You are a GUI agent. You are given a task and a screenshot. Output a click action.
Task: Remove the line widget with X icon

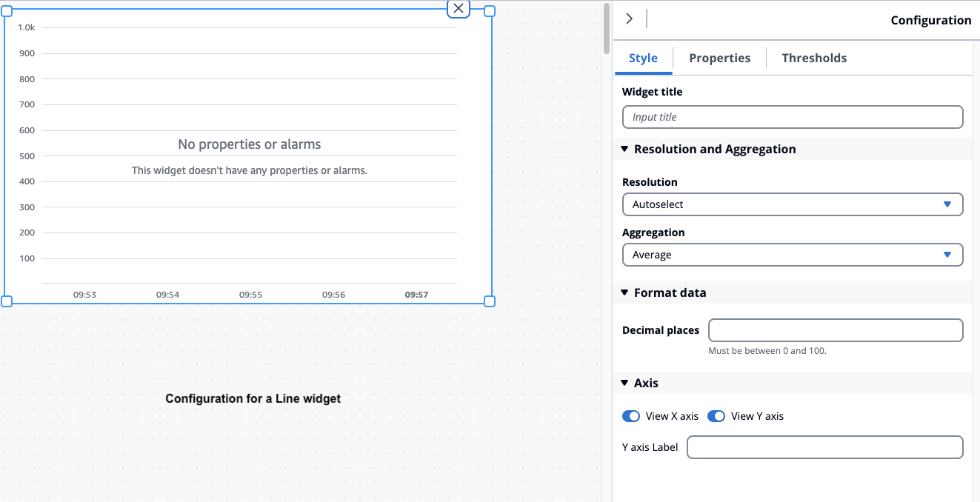click(459, 8)
